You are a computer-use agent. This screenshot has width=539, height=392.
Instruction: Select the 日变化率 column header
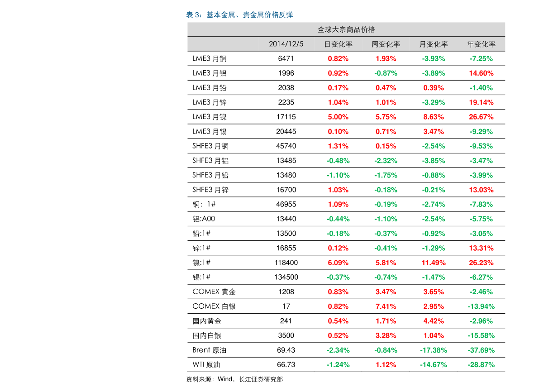(338, 44)
